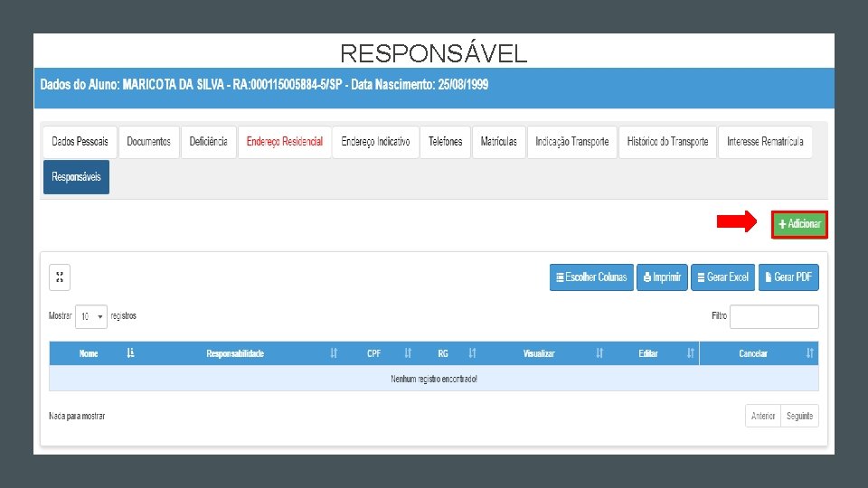Open the Telefones tab
The image size is (868, 488).
(445, 142)
